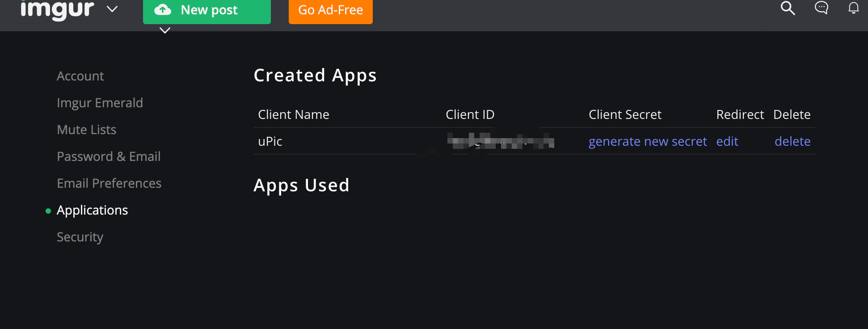Click generate new secret for uPic
The width and height of the screenshot is (868, 329).
pyautogui.click(x=648, y=141)
